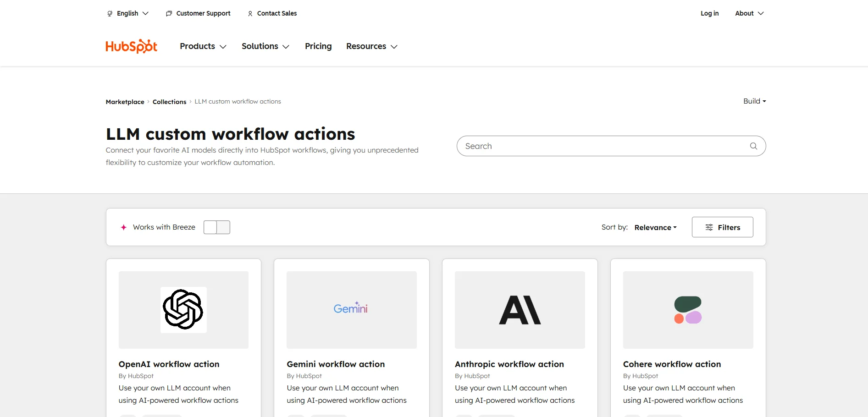Expand the Build dropdown
This screenshot has width=868, height=417.
[754, 101]
